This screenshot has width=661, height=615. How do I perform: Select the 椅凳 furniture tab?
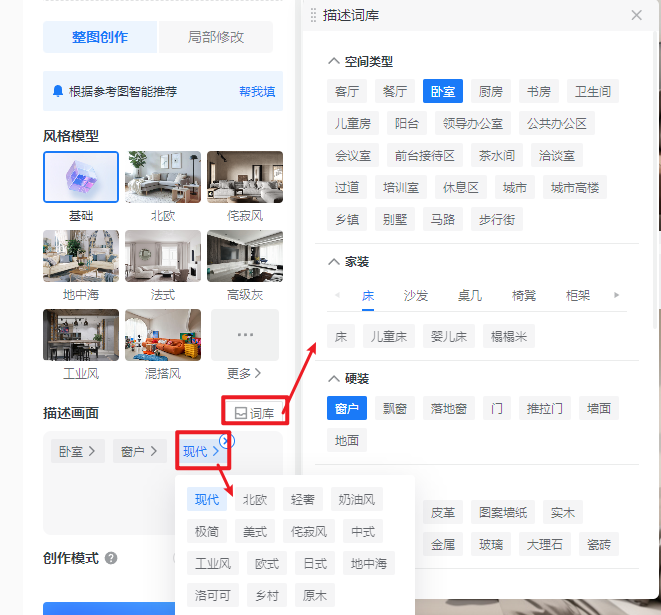524,295
